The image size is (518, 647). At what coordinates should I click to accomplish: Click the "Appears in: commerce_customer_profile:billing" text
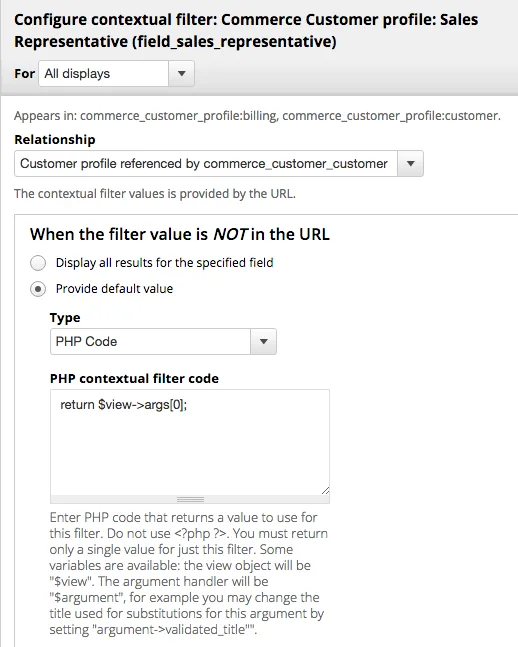pyautogui.click(x=257, y=116)
